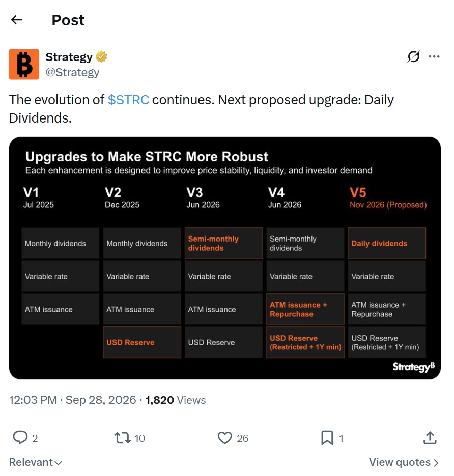This screenshot has width=454, height=476.
Task: Bookmark this post
Action: point(327,438)
